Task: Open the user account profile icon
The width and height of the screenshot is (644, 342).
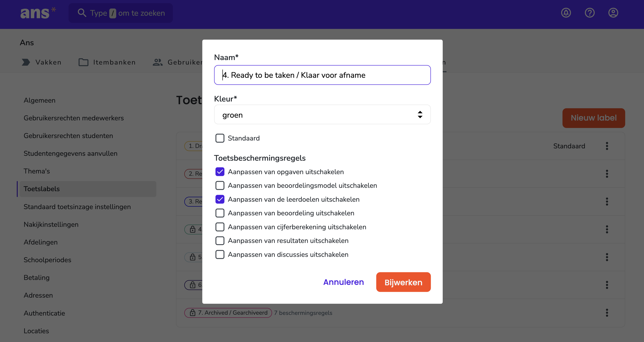Action: pyautogui.click(x=613, y=13)
